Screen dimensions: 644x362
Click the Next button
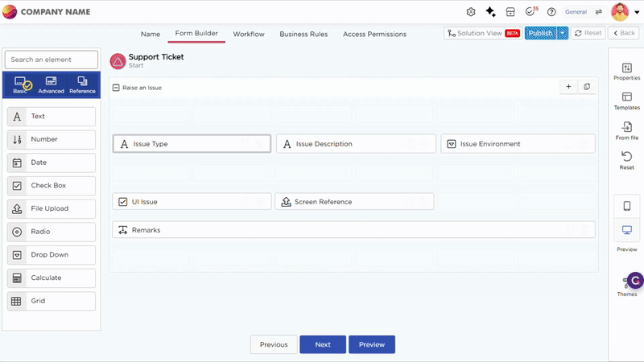pyautogui.click(x=323, y=344)
